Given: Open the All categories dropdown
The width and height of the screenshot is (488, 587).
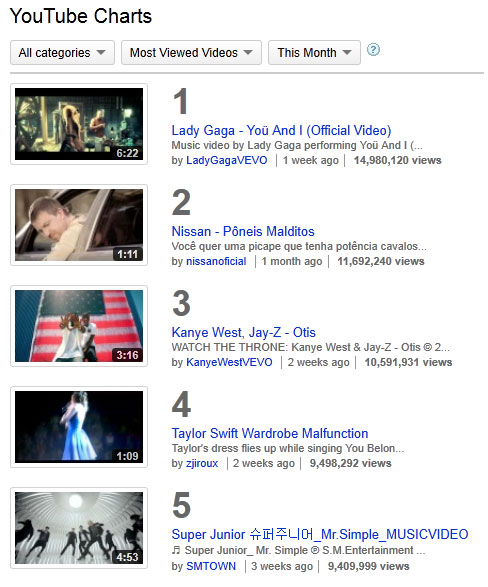Looking at the screenshot, I should (x=62, y=53).
